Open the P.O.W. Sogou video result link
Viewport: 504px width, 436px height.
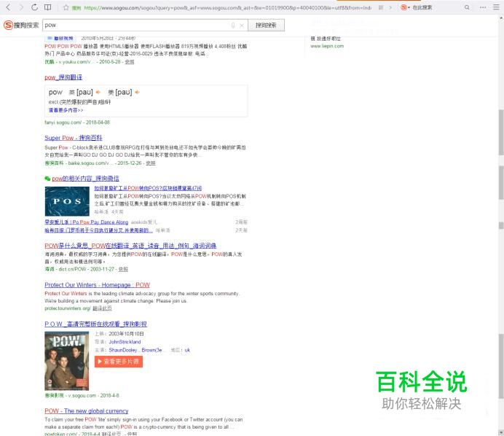96,324
